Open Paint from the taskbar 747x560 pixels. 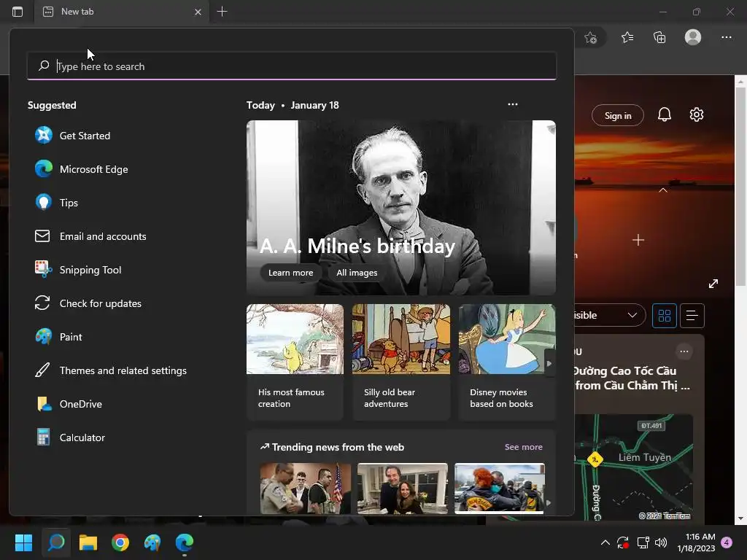coord(152,542)
